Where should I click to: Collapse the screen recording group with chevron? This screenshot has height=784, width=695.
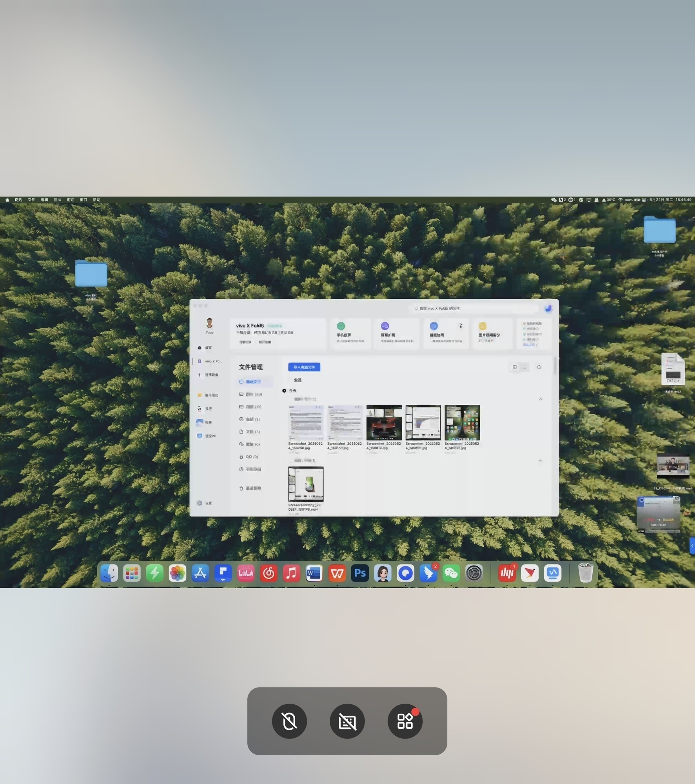tap(540, 460)
